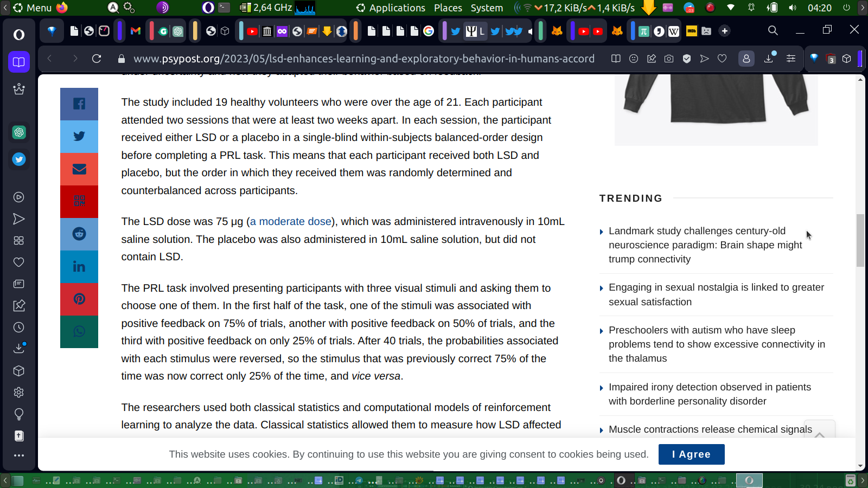Open trending article on preschoolers with autism

click(717, 344)
